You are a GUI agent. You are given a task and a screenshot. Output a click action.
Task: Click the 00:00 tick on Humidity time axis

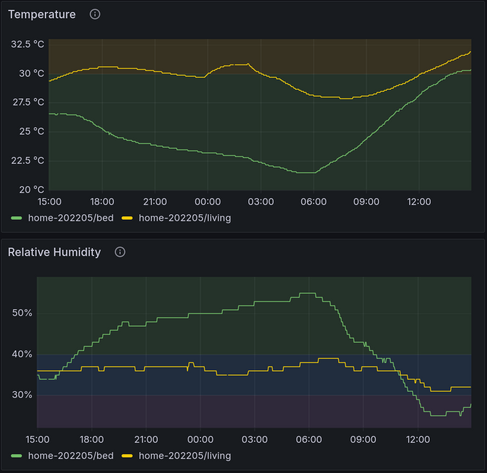pyautogui.click(x=200, y=439)
